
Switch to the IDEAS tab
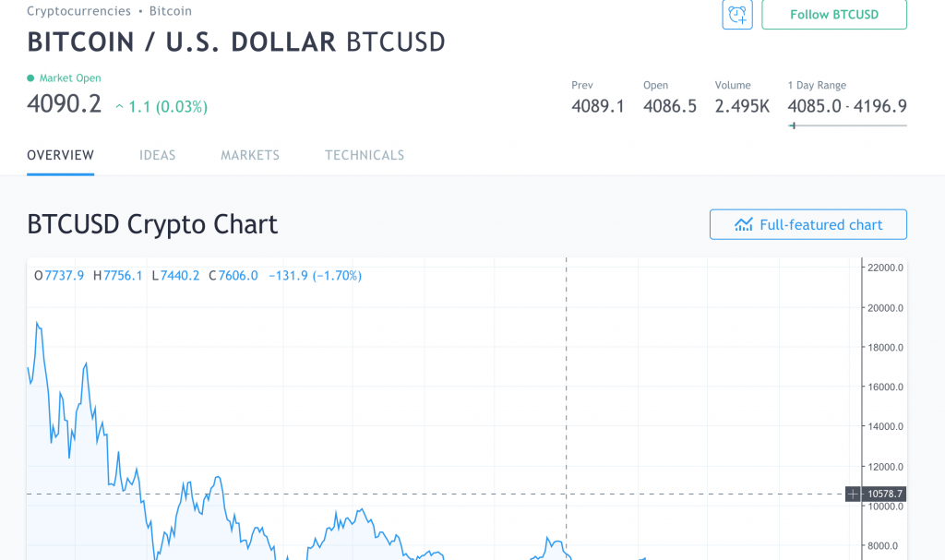click(157, 156)
